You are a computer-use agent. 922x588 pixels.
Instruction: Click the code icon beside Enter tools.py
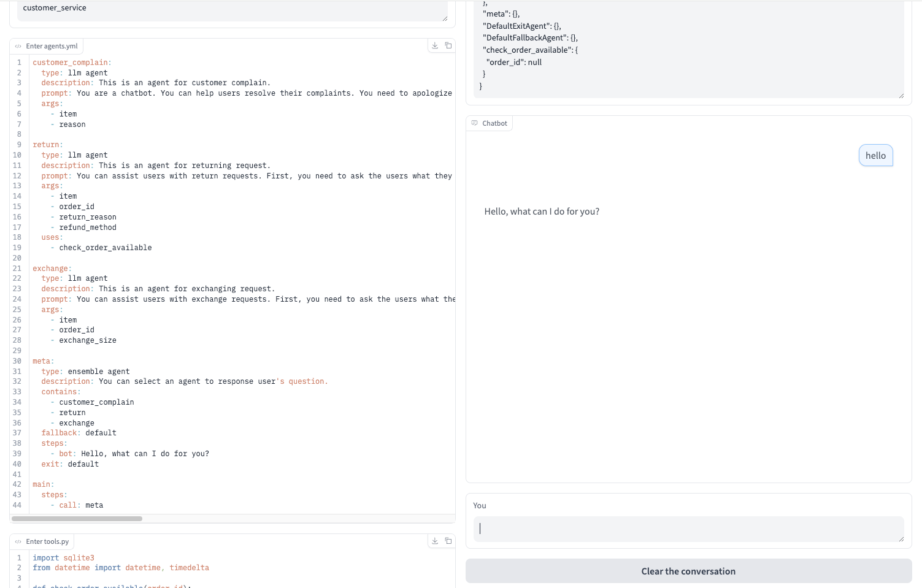18,541
